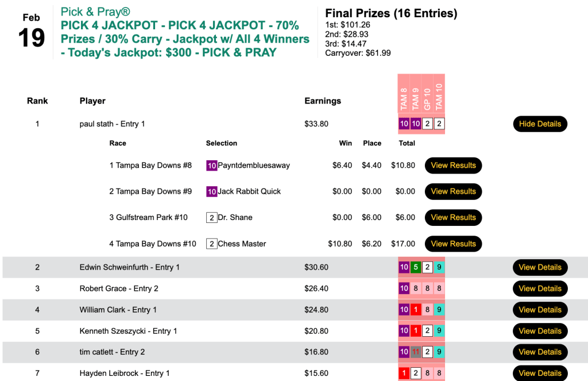Click gray 11 pick in tim catlett row

coord(416,352)
